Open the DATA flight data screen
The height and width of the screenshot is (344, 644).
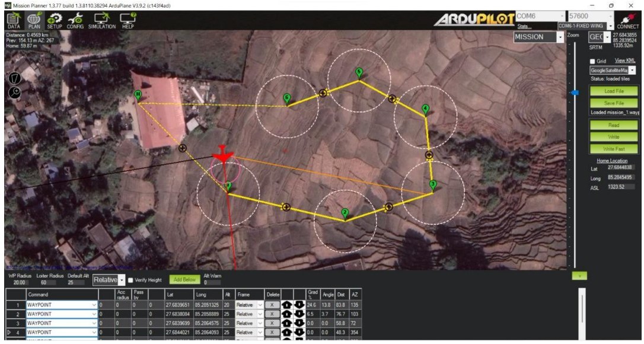point(14,21)
